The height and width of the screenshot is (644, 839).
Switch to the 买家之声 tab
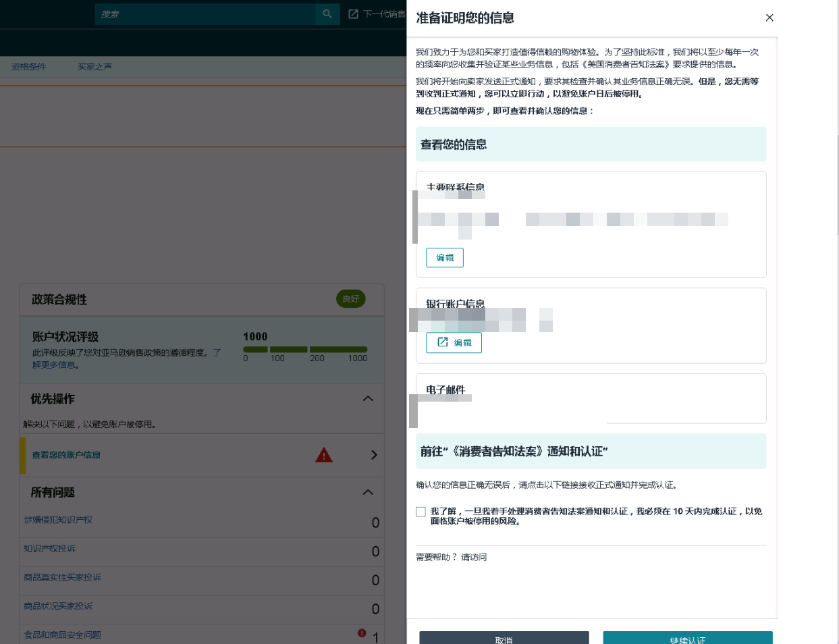point(94,67)
